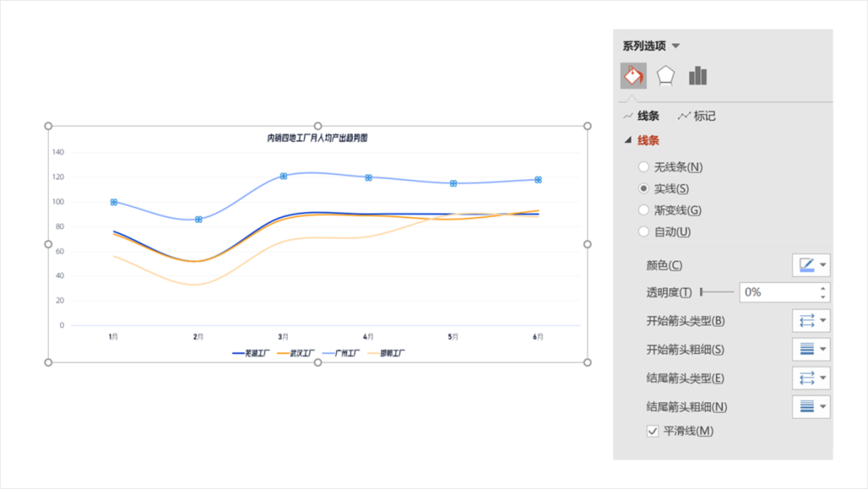Click the 系列选项 panel title

point(645,46)
